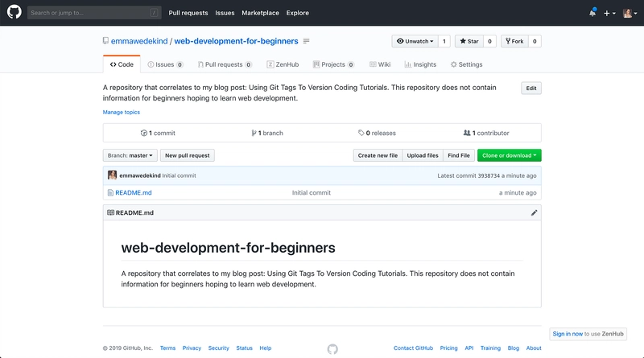
Task: Click README.md row's Initial commit message
Action: pos(312,192)
